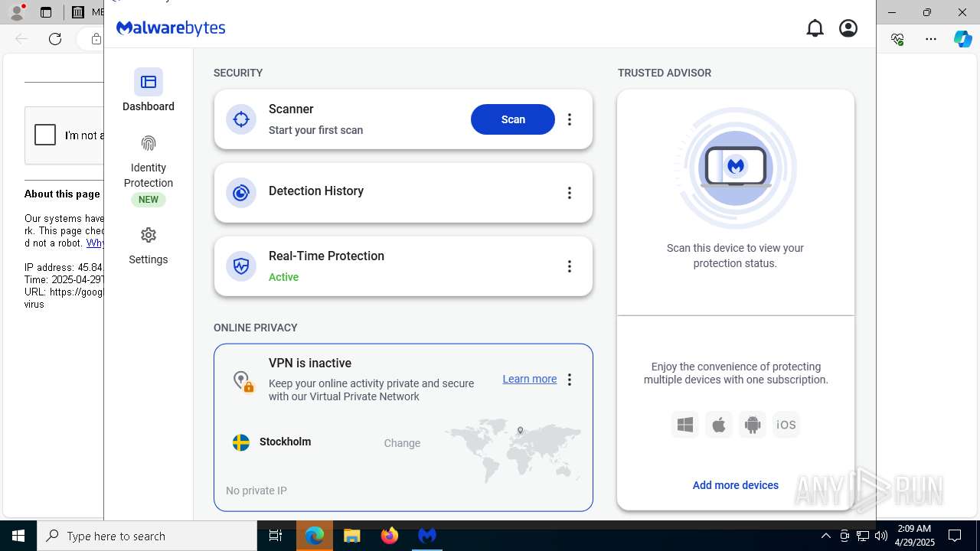Select the Windows platform icon
Image resolution: width=980 pixels, height=551 pixels.
point(685,425)
